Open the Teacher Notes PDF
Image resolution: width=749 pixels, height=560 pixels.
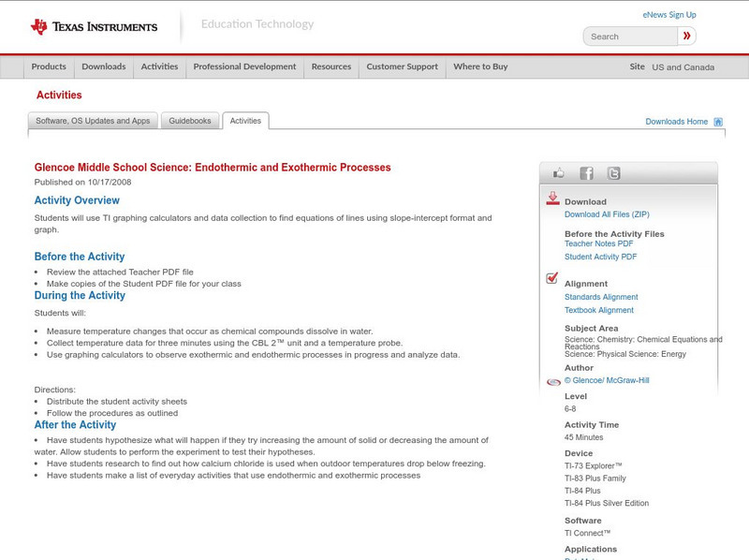(x=598, y=243)
